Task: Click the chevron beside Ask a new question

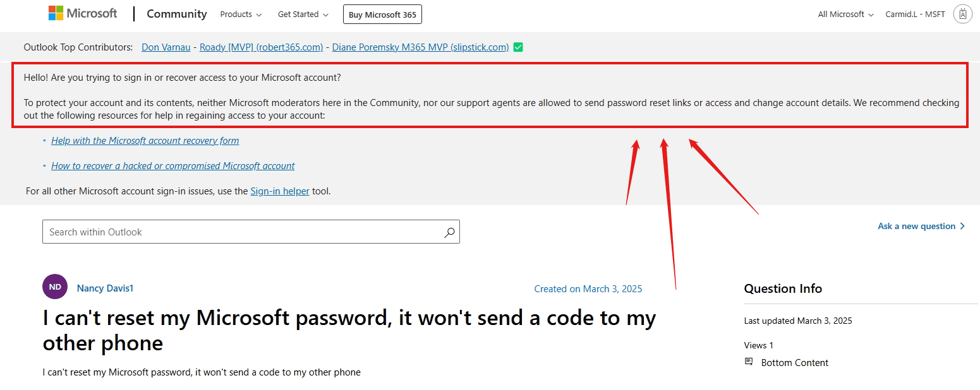Action: (x=962, y=225)
